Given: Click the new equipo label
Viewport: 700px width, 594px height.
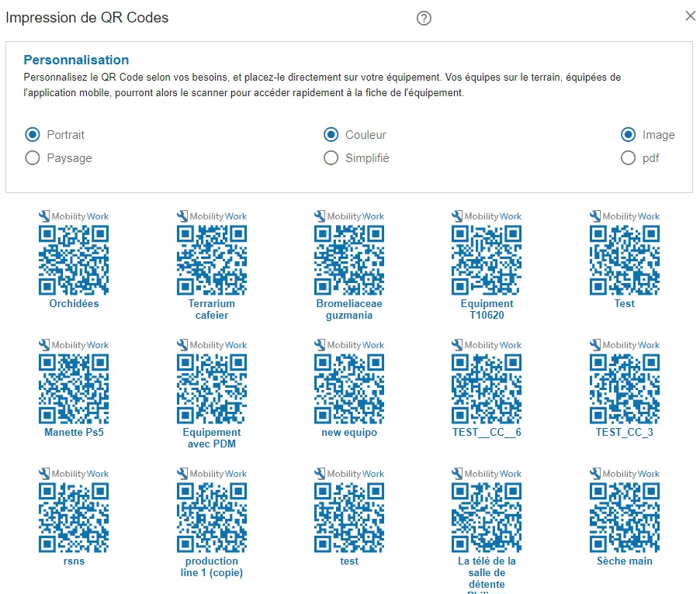Looking at the screenshot, I should pyautogui.click(x=349, y=433).
